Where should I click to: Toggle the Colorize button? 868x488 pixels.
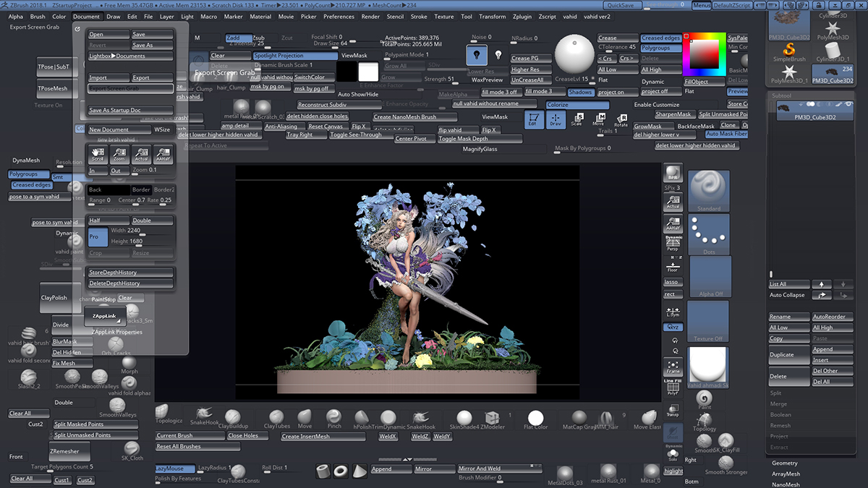pyautogui.click(x=576, y=105)
